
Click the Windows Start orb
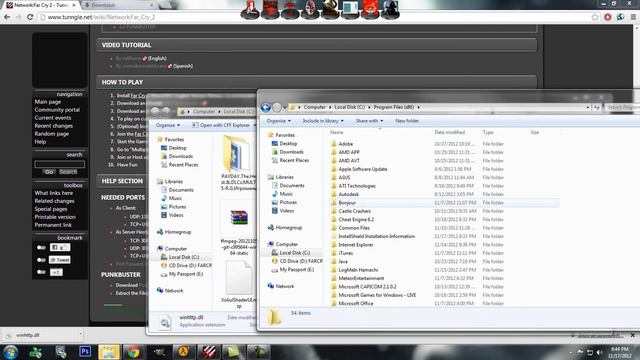(10, 352)
